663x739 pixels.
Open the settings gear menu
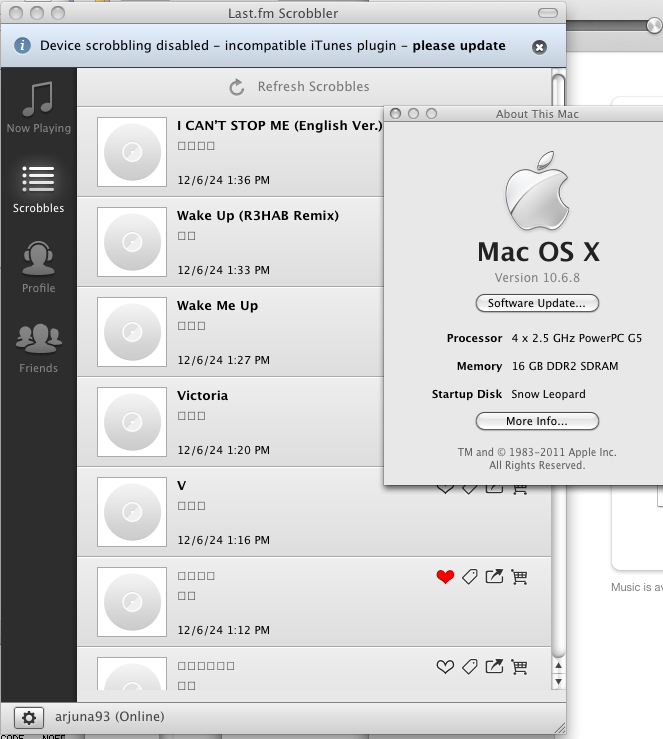[29, 718]
